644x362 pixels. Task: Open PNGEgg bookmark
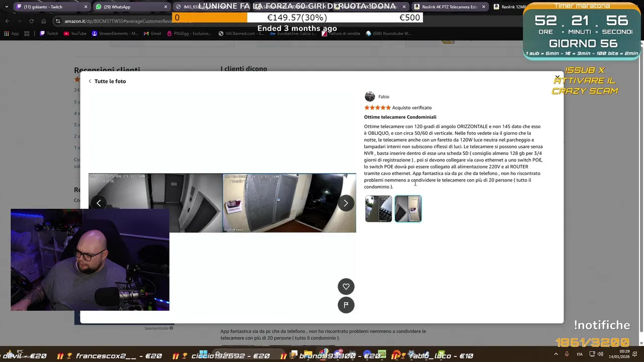click(x=189, y=34)
